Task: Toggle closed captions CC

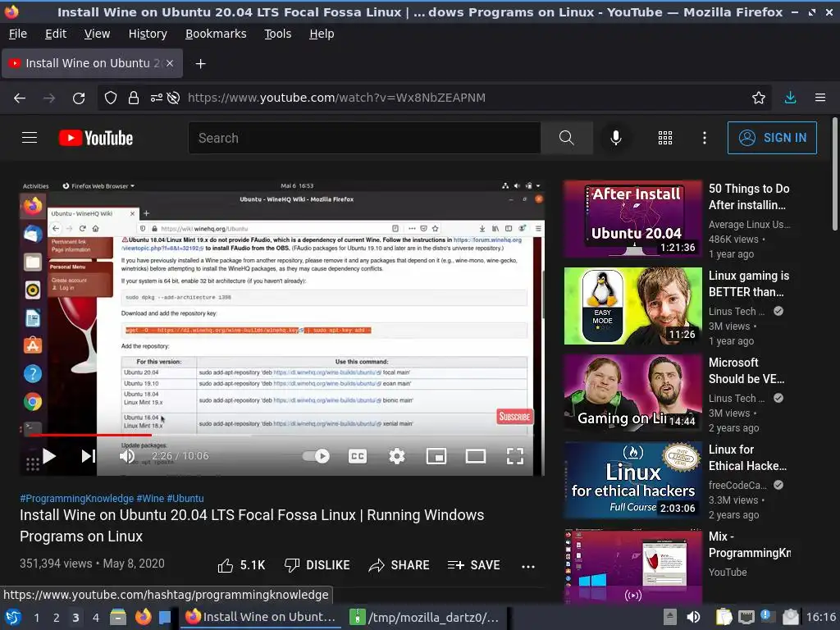Action: point(358,456)
